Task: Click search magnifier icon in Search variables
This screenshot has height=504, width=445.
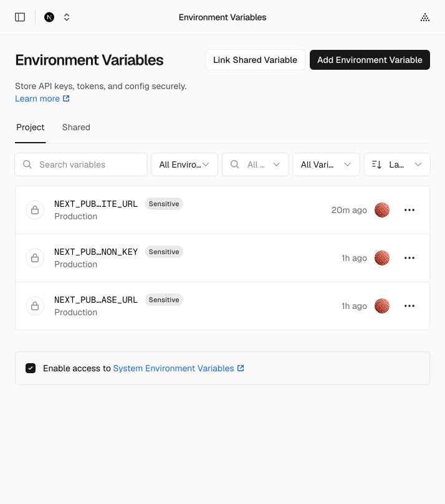Action: (x=27, y=164)
